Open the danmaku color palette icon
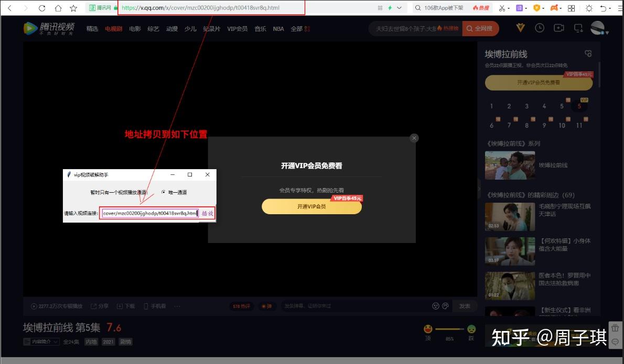 click(445, 306)
